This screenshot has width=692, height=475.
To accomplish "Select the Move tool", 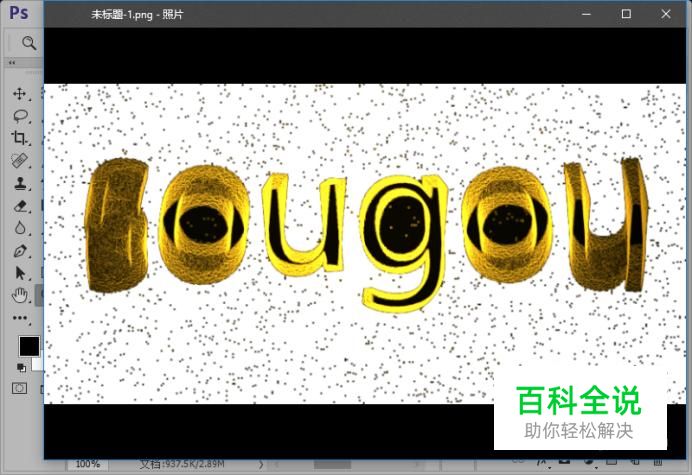I will point(19,94).
